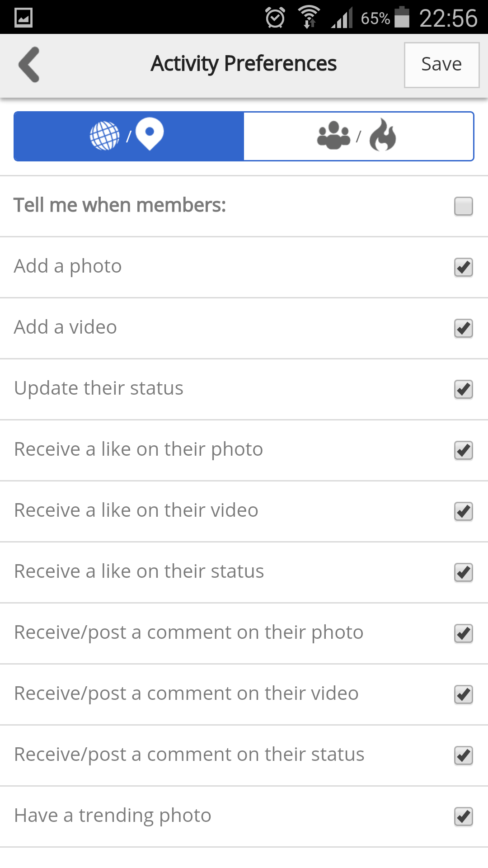Toggle 'Receive a like on their photo' checkbox
Screen dimensions: 488x868
pos(463,450)
